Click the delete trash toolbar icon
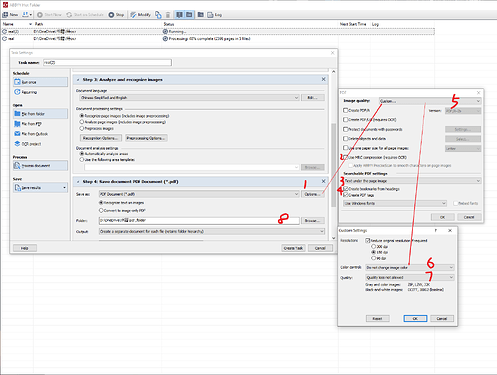 pyautogui.click(x=168, y=15)
